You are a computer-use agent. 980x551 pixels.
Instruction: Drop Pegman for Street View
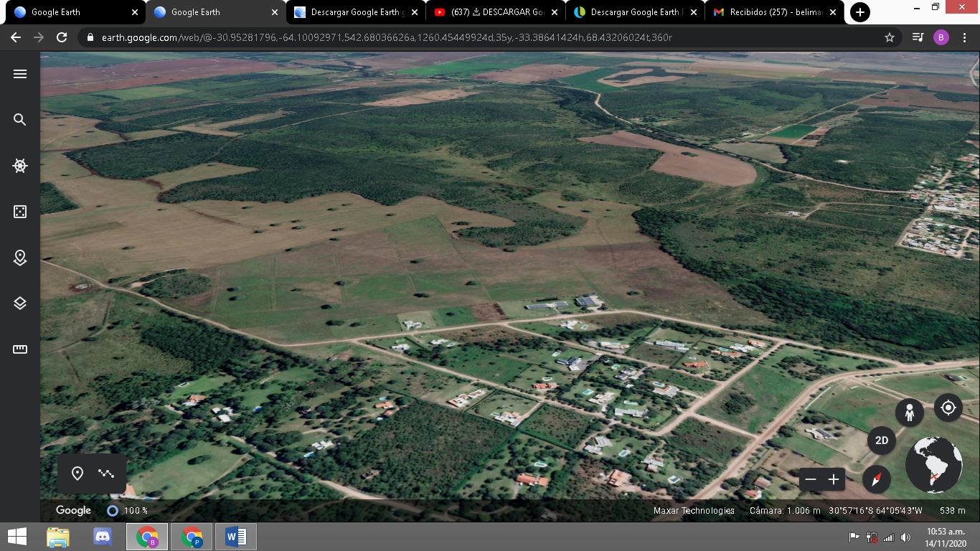click(910, 413)
